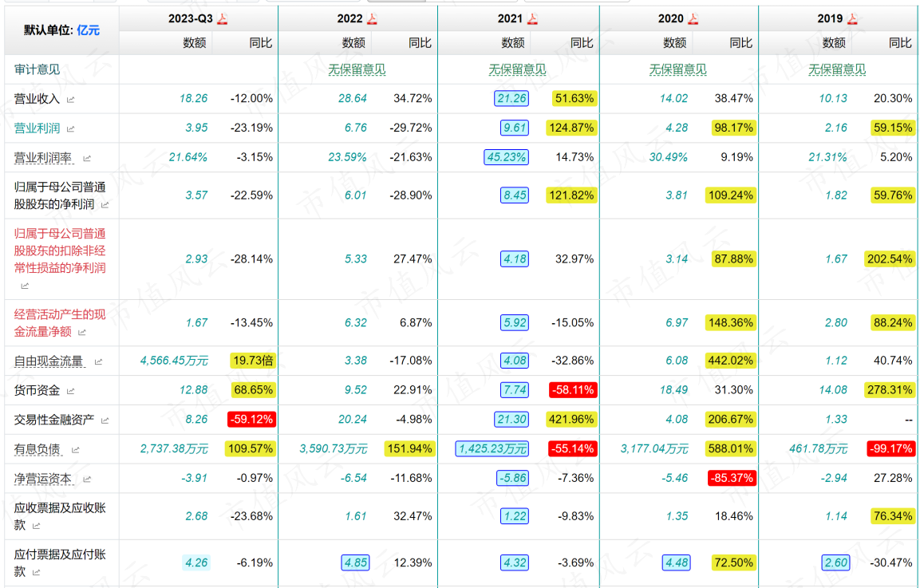920x588 pixels.
Task: Click 2019 货币资金 growth 278.31%
Action: coord(890,389)
